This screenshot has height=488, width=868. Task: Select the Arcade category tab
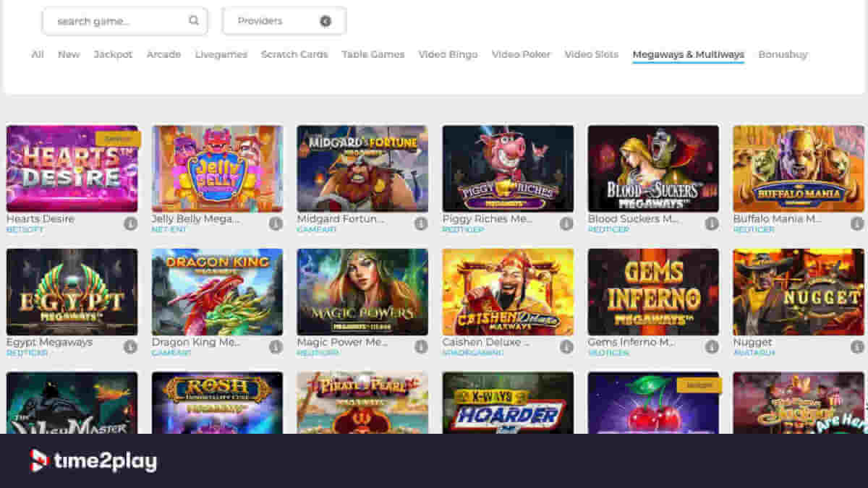pos(163,54)
